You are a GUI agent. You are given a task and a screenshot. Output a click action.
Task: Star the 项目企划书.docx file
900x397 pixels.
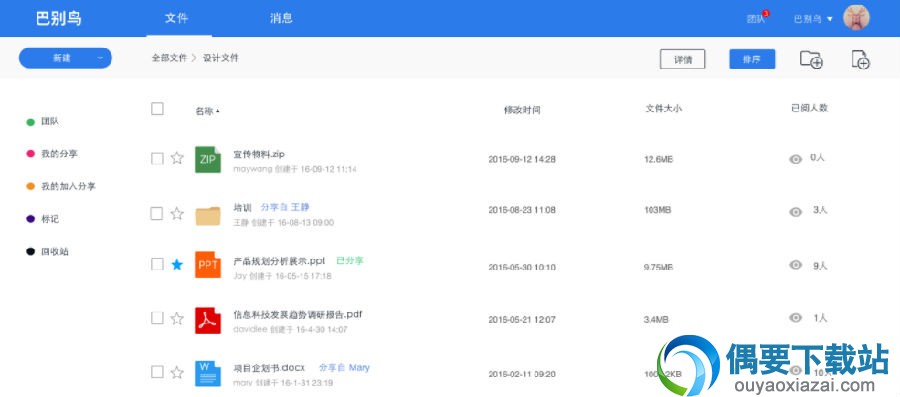point(177,372)
